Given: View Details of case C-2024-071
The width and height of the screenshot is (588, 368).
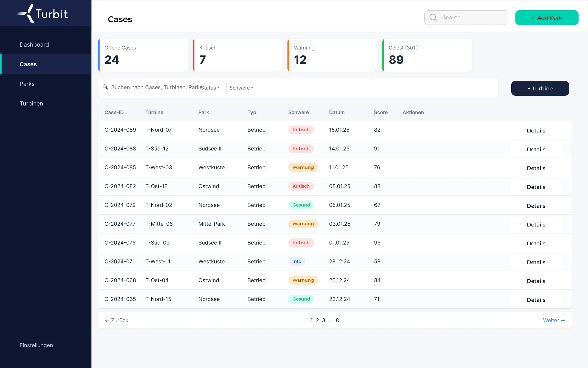Looking at the screenshot, I should pos(536,262).
